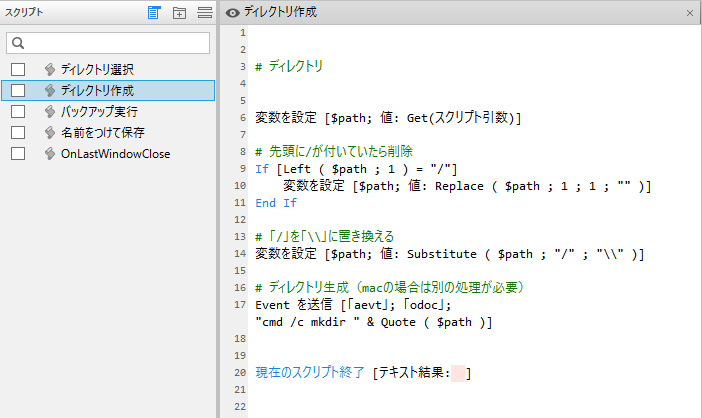Select line 6 変数を設定 Get(スクリプト引数)
702x418 pixels.
(388, 118)
